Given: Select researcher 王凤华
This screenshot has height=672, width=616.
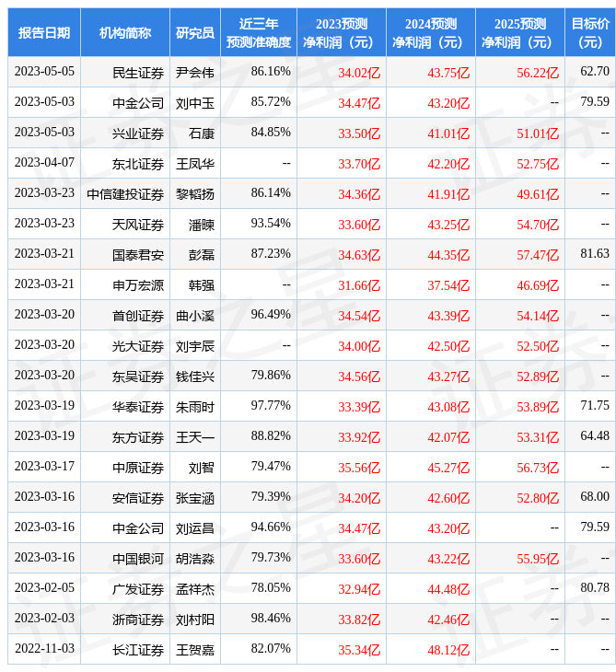Looking at the screenshot, I should click(x=195, y=164).
